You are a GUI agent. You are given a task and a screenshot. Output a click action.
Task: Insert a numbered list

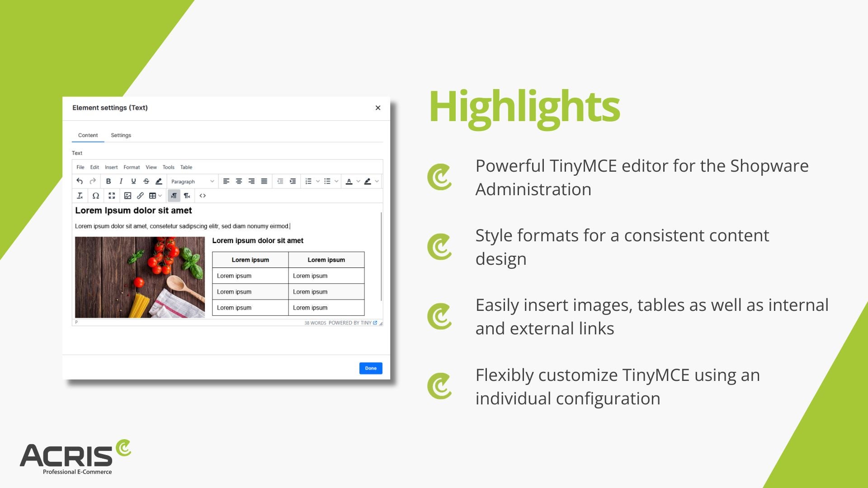tap(308, 181)
